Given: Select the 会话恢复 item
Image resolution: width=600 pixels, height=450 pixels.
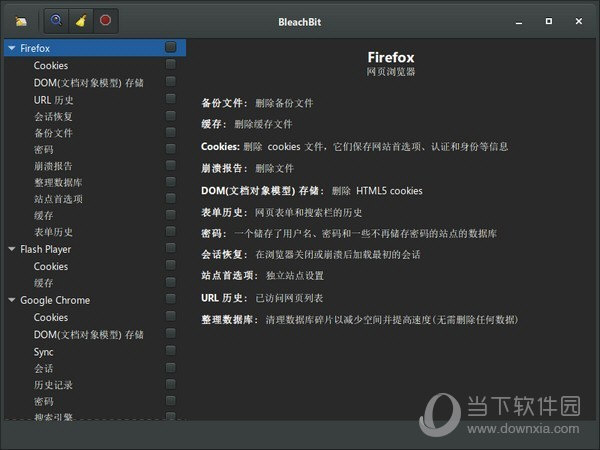Looking at the screenshot, I should 54,117.
